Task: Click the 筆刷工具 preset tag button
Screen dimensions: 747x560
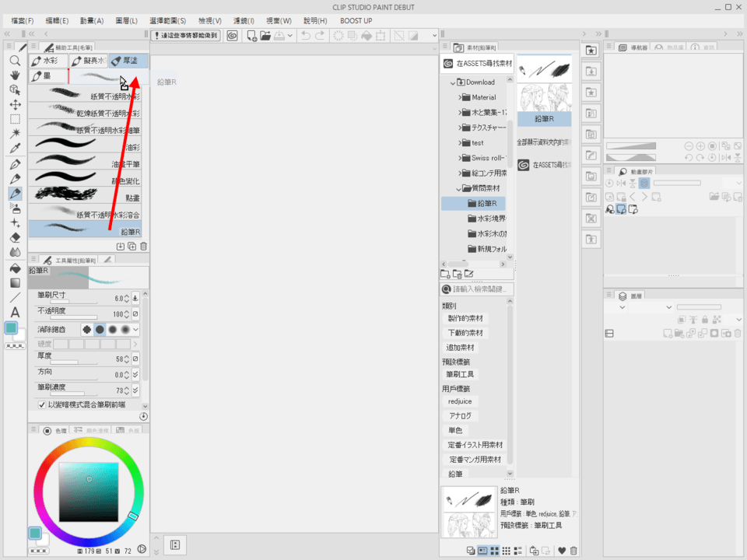Action: [460, 375]
